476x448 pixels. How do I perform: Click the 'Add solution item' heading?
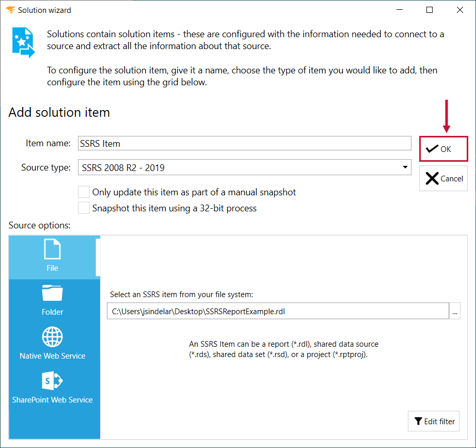(59, 113)
